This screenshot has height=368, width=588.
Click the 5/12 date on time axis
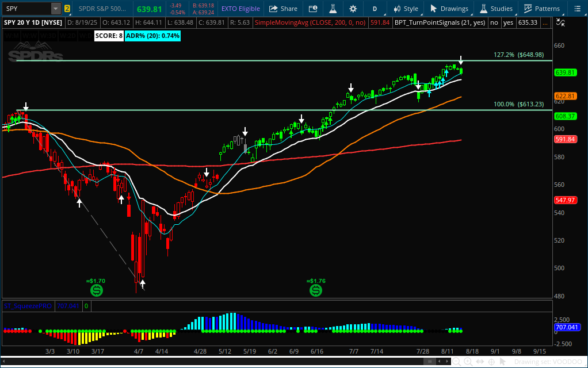tap(225, 351)
